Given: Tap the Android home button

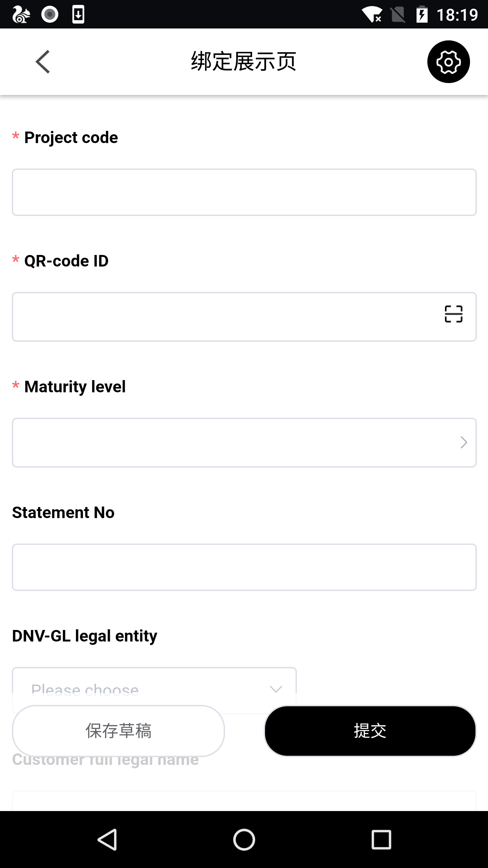Looking at the screenshot, I should [243, 840].
